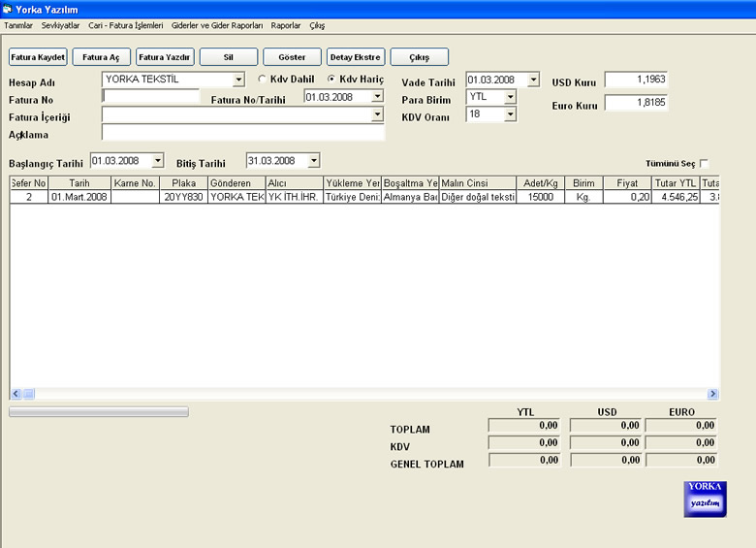This screenshot has width=756, height=548.
Task: Click the scroll left arrow of the table
Action: 16,394
